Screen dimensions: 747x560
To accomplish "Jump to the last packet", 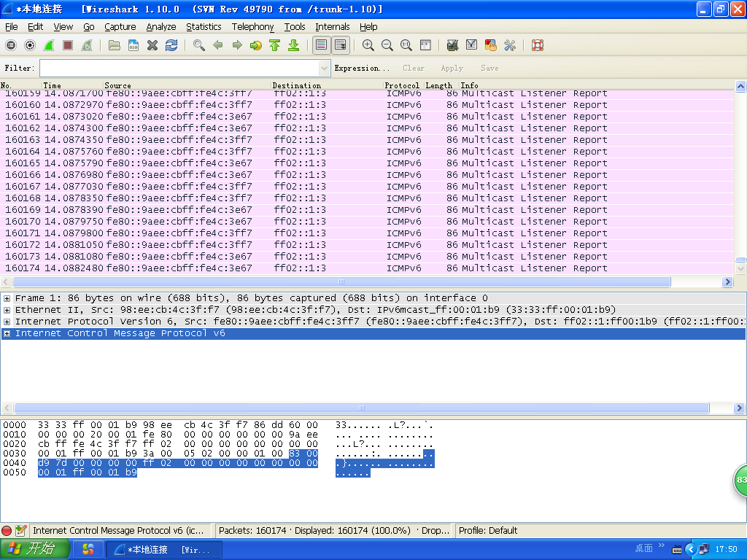I will (x=294, y=45).
